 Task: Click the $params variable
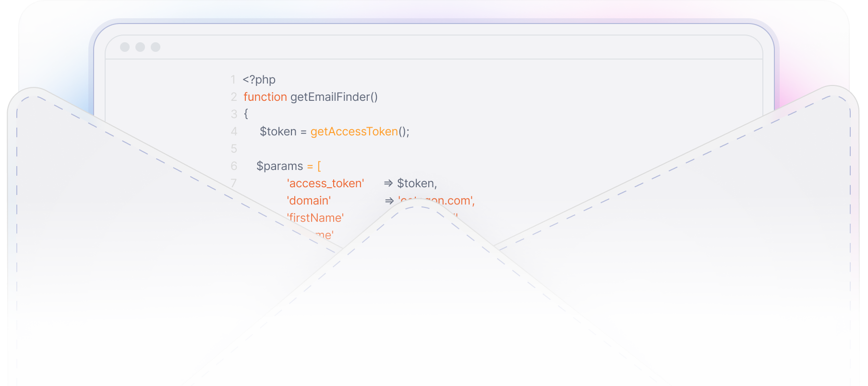click(279, 166)
